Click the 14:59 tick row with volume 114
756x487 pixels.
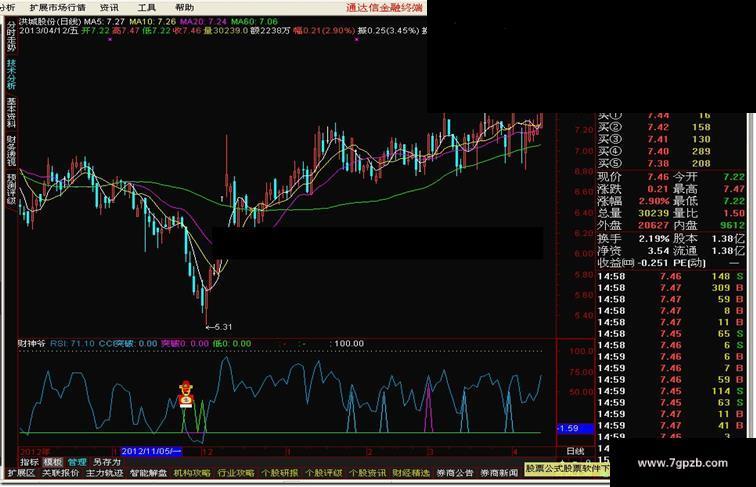[670, 391]
